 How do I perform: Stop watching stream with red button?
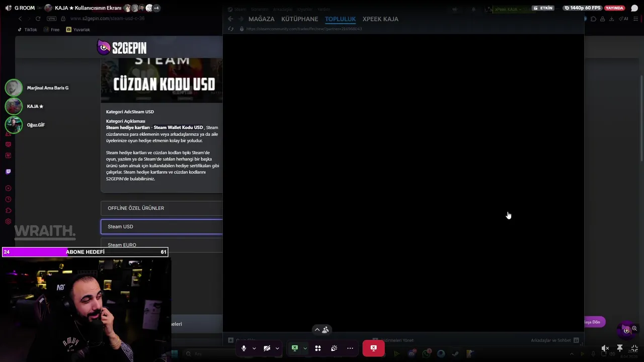click(373, 348)
